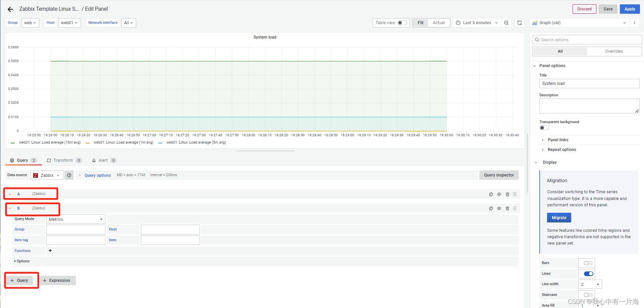The image size is (644, 308).
Task: Switch to the Transform tab
Action: pos(64,160)
